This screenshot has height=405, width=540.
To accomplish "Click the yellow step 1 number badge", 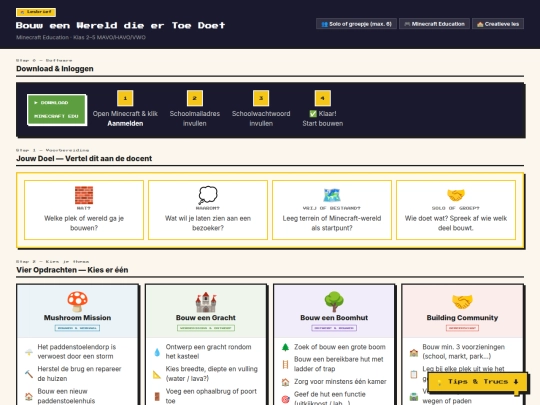I will tap(125, 98).
